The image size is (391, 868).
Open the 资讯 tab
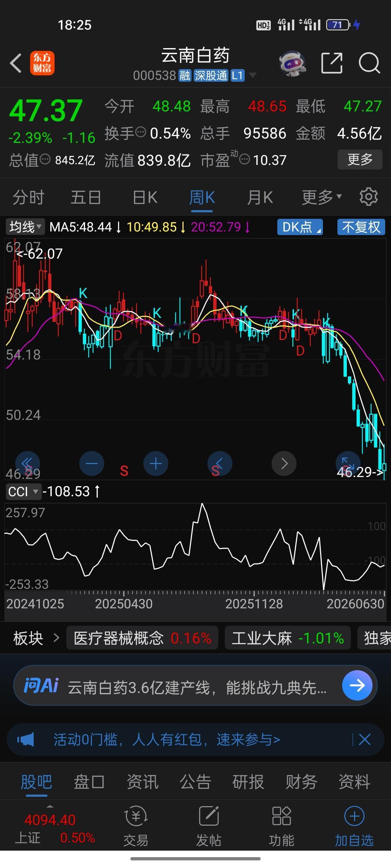pos(142,782)
